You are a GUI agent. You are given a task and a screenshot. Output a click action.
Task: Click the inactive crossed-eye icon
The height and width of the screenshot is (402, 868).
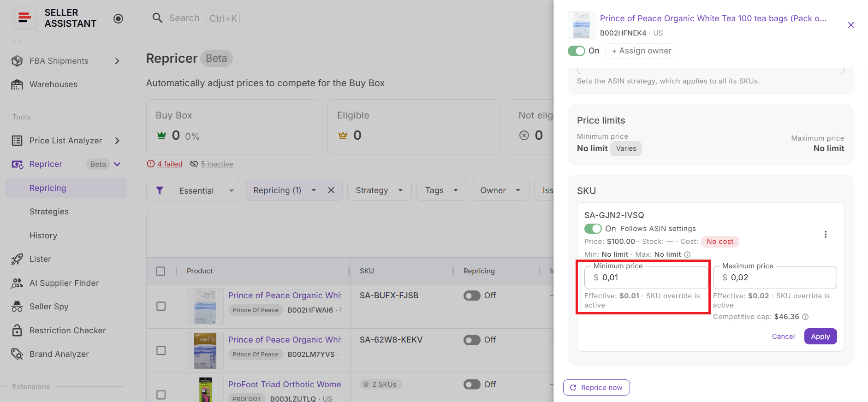pyautogui.click(x=194, y=164)
